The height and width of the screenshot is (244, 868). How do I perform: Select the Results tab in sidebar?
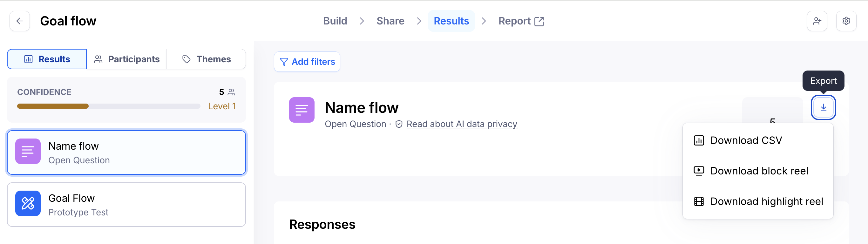(47, 59)
